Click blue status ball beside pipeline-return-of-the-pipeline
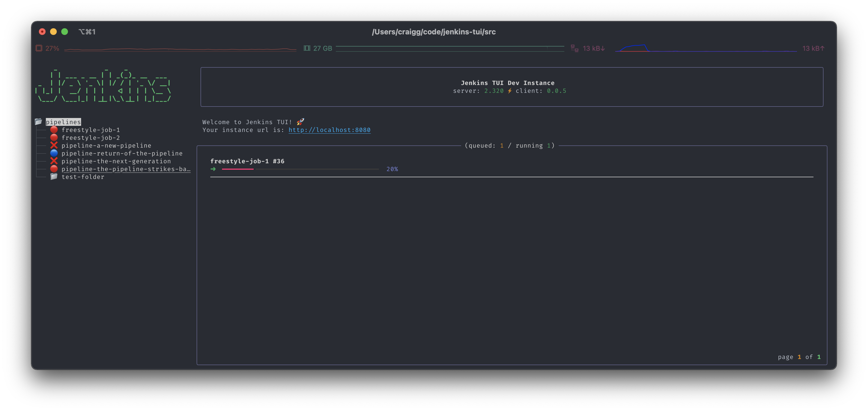Image resolution: width=868 pixels, height=411 pixels. 54,153
